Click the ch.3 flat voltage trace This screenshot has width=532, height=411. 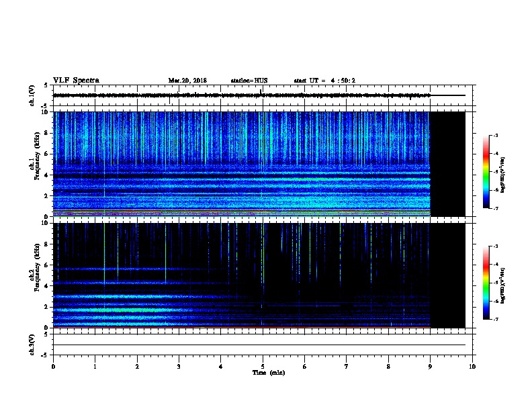(x=259, y=345)
